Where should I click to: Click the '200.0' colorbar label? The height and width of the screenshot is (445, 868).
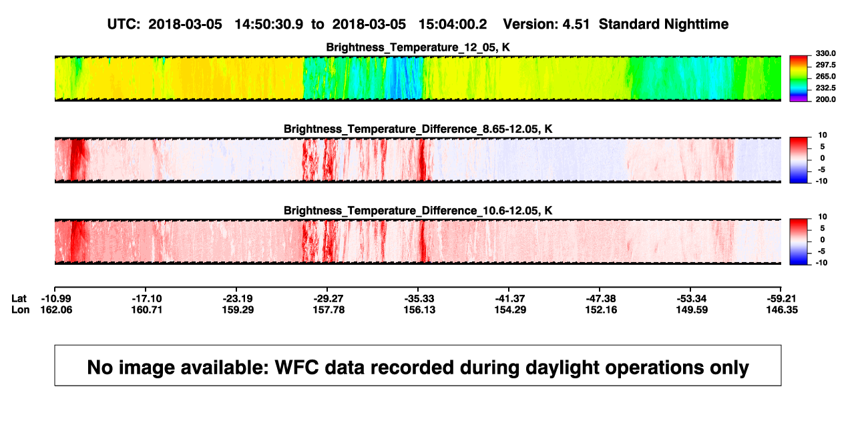826,99
